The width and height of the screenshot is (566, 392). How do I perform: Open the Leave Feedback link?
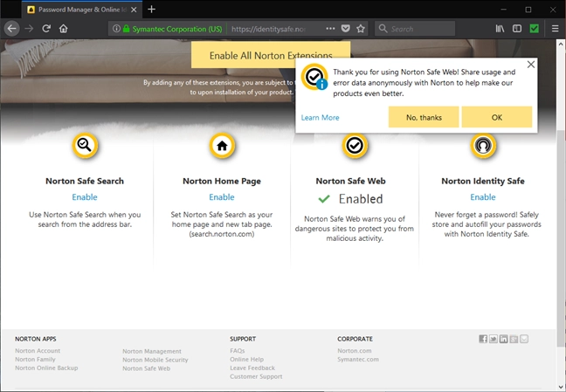252,368
